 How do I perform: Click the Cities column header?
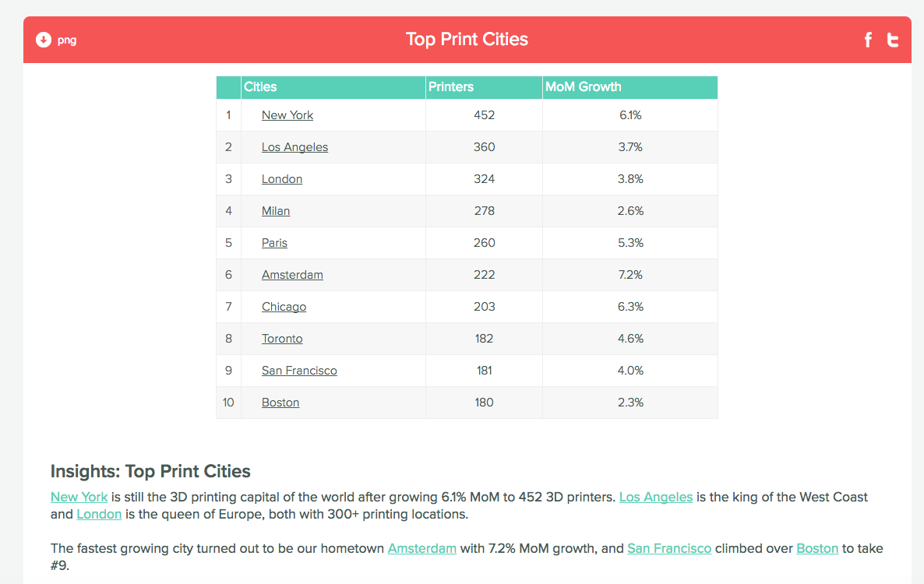[260, 87]
